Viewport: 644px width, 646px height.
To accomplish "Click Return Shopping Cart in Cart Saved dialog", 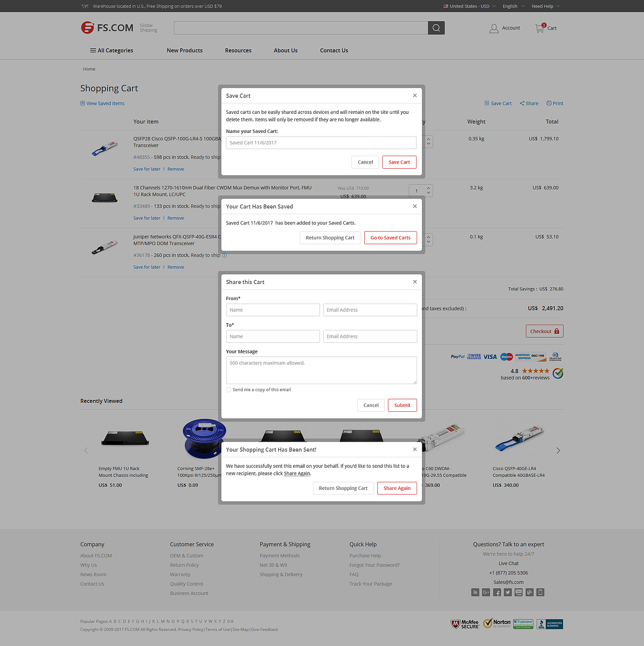I will [330, 238].
